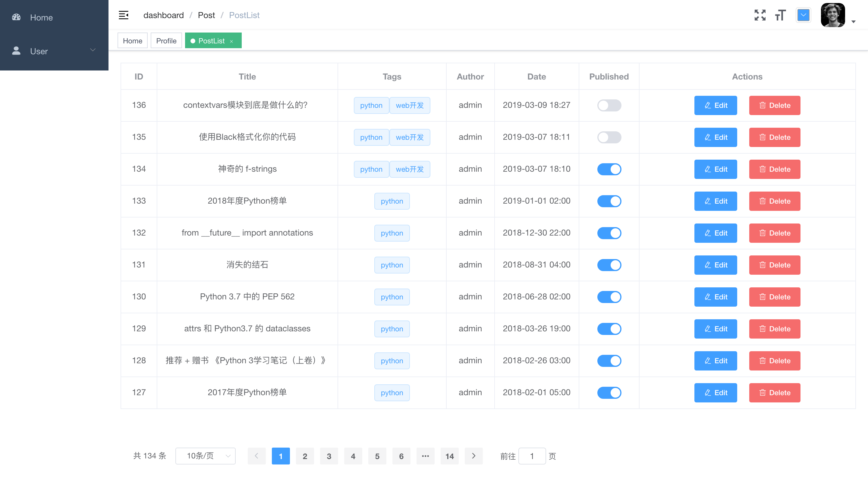
Task: Switch to the Profile tab
Action: tap(166, 41)
